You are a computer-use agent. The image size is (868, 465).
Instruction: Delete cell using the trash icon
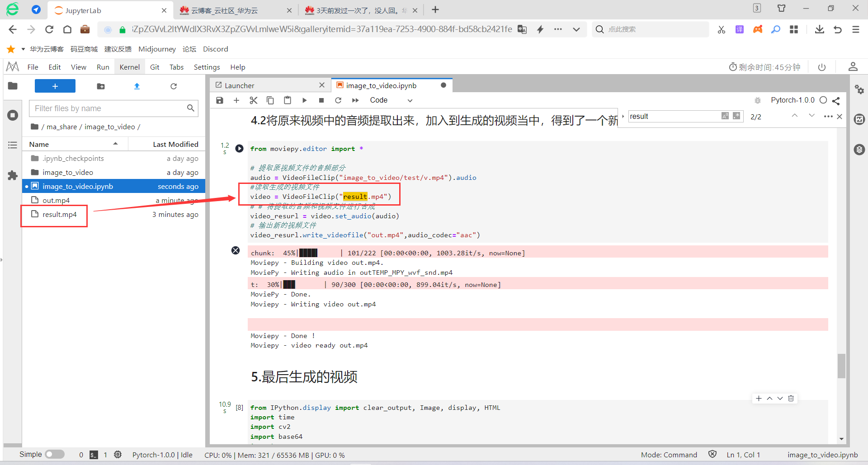[791, 399]
